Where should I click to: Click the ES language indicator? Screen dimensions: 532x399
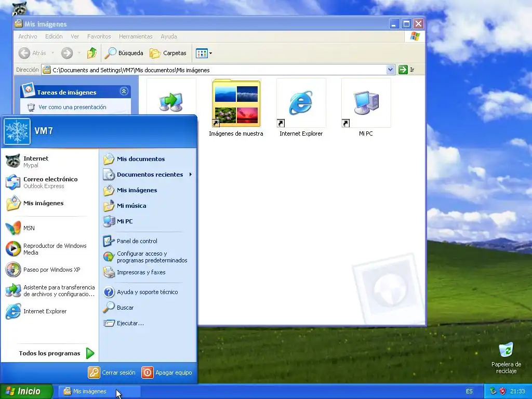(x=469, y=391)
